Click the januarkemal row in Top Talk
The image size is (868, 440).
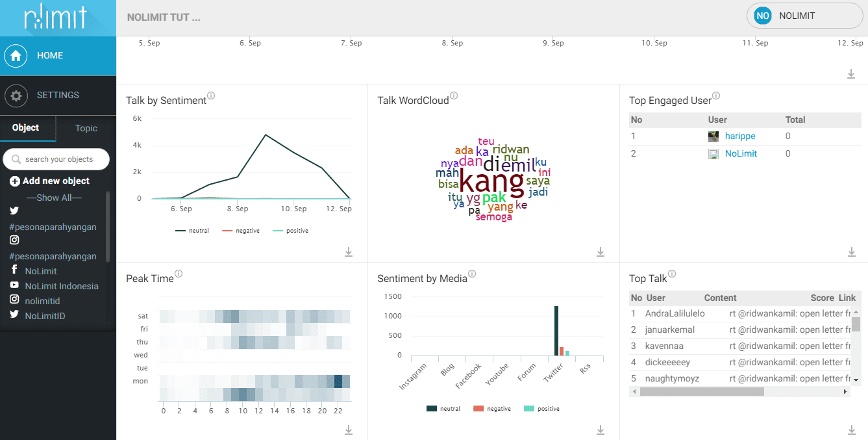740,330
